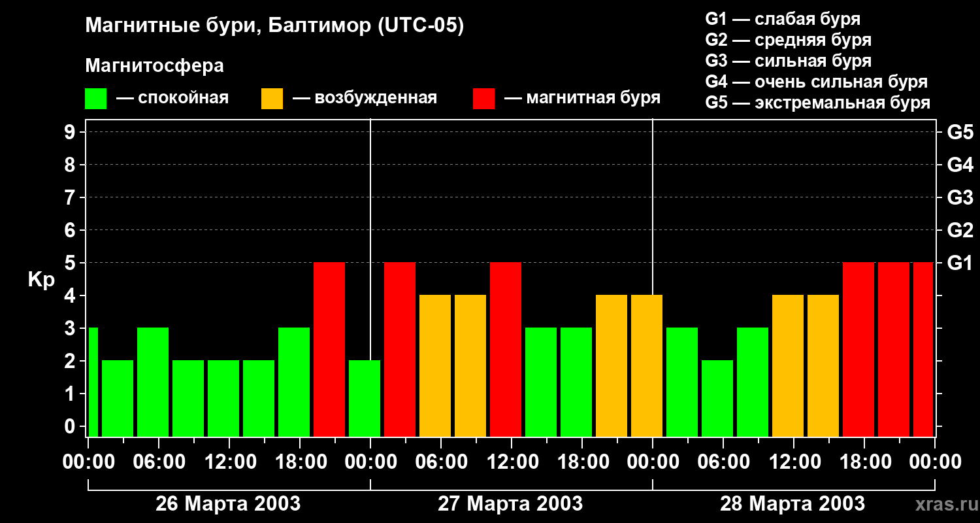The image size is (980, 523).
Task: Click the 'G3 — сильная буря' legend line
Action: 788,61
